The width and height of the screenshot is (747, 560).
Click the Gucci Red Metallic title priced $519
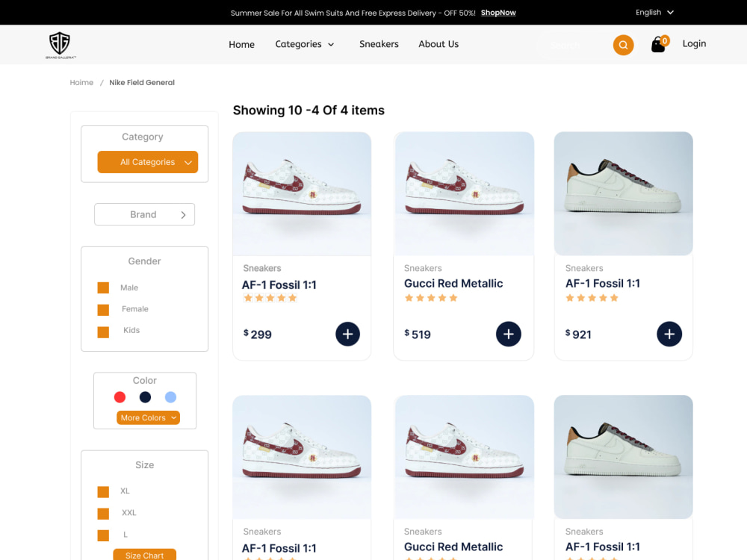click(x=453, y=283)
